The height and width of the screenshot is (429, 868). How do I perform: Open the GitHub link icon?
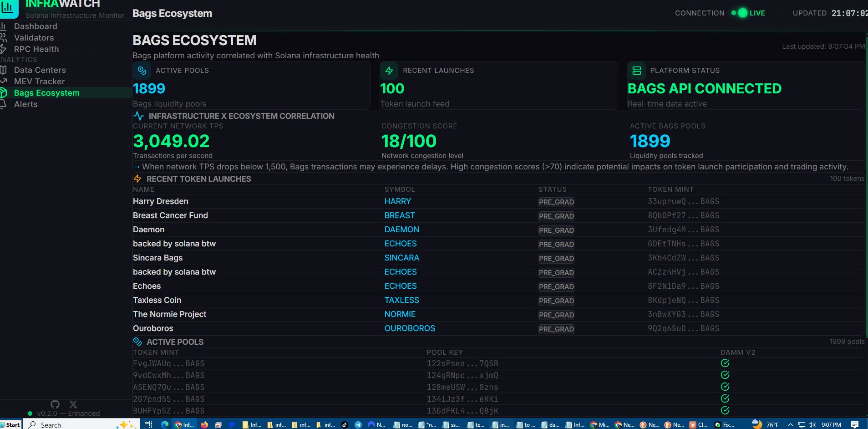[x=55, y=404]
